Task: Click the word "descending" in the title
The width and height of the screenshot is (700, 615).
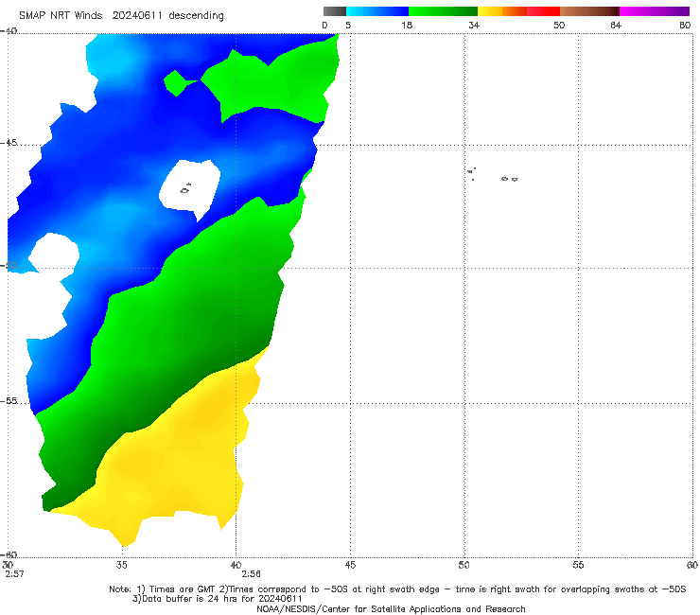Action: coord(196,16)
